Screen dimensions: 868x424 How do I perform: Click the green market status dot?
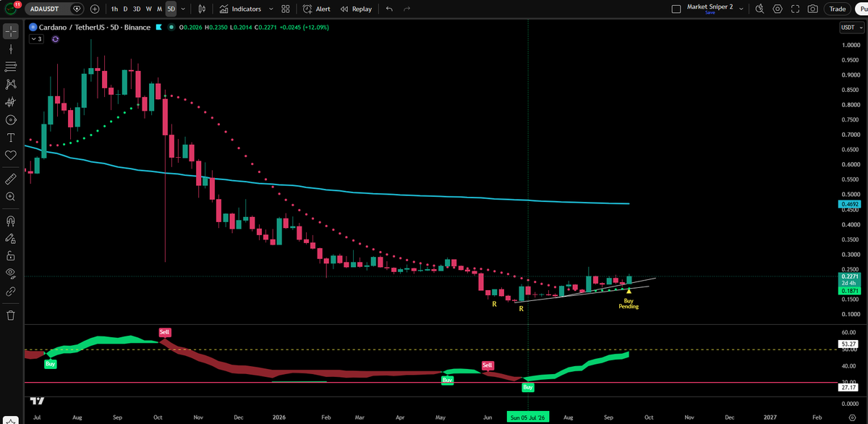pos(171,27)
